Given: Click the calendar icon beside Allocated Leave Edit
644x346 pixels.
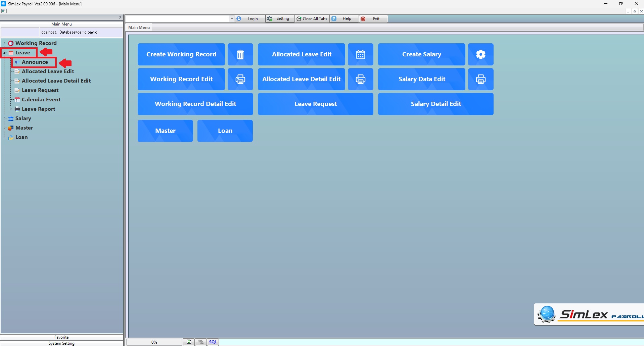Looking at the screenshot, I should [360, 54].
